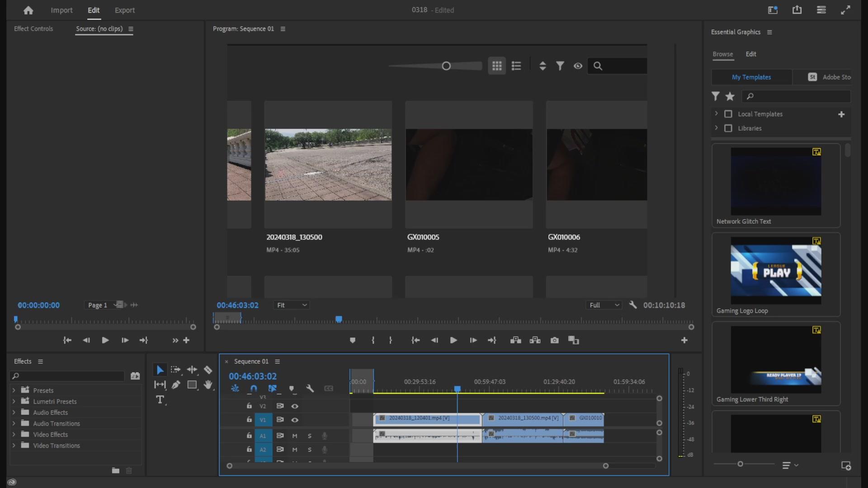Select the Razor tool
Viewport: 868px width, 488px height.
[x=208, y=370]
